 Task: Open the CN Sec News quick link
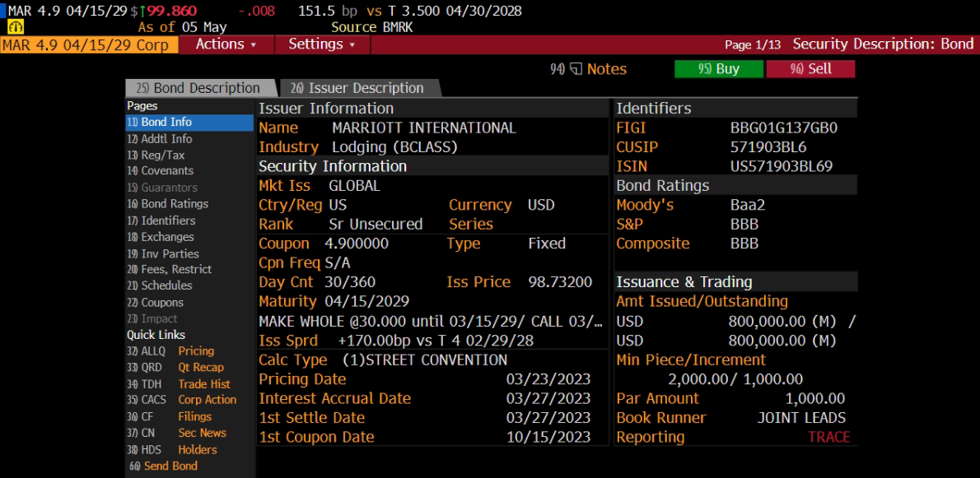tap(176, 433)
